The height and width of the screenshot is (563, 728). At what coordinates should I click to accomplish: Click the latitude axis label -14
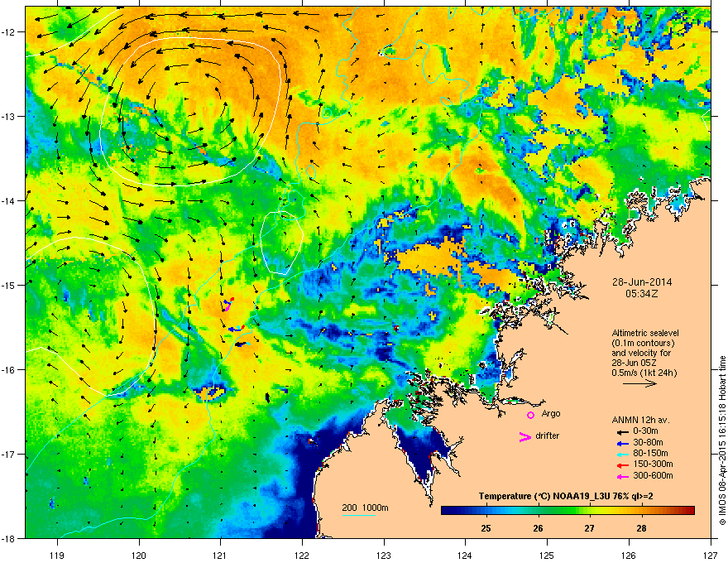(9, 200)
